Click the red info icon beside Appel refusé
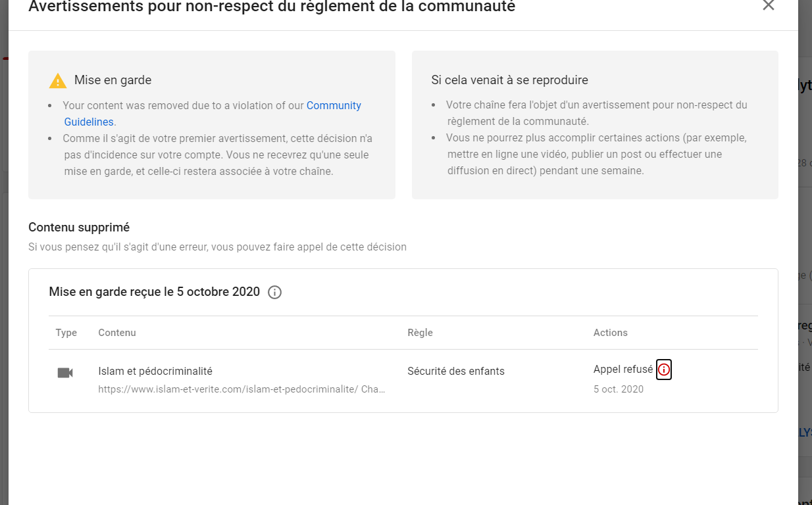 click(x=664, y=370)
